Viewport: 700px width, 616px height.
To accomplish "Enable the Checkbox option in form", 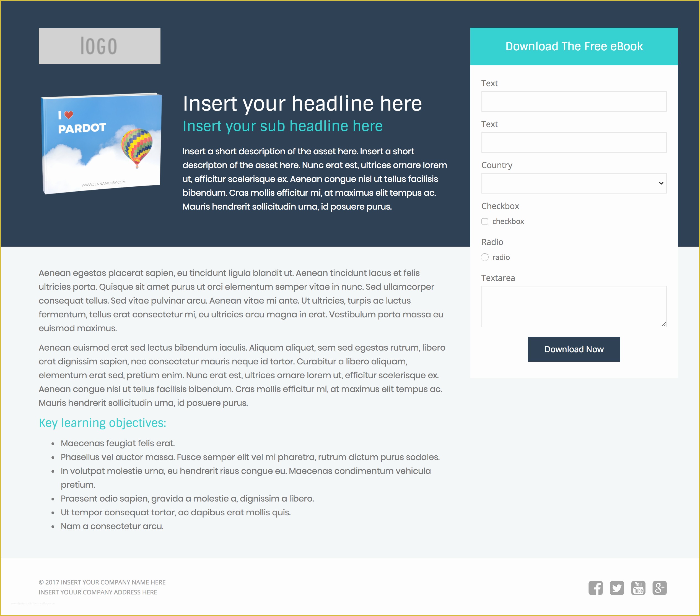I will point(484,221).
